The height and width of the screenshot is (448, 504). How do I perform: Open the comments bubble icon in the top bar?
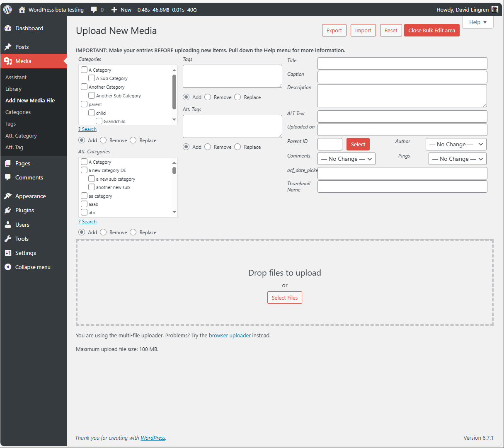pos(94,9)
